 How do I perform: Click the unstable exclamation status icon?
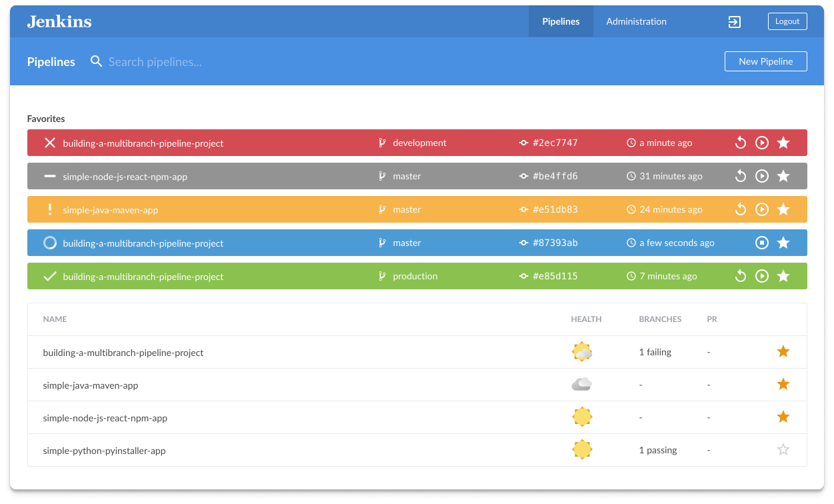tap(49, 209)
